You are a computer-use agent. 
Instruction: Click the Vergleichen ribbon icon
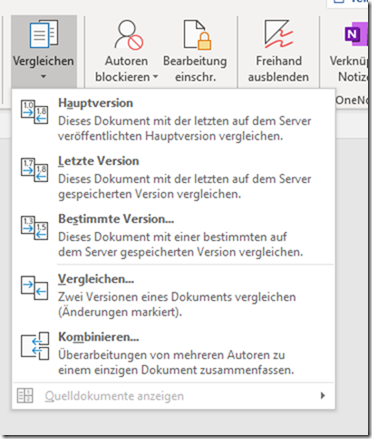[x=44, y=34]
